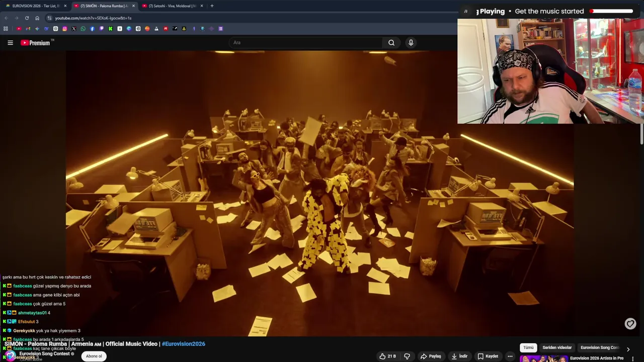Open the WhatsApp bookmark

point(83,29)
